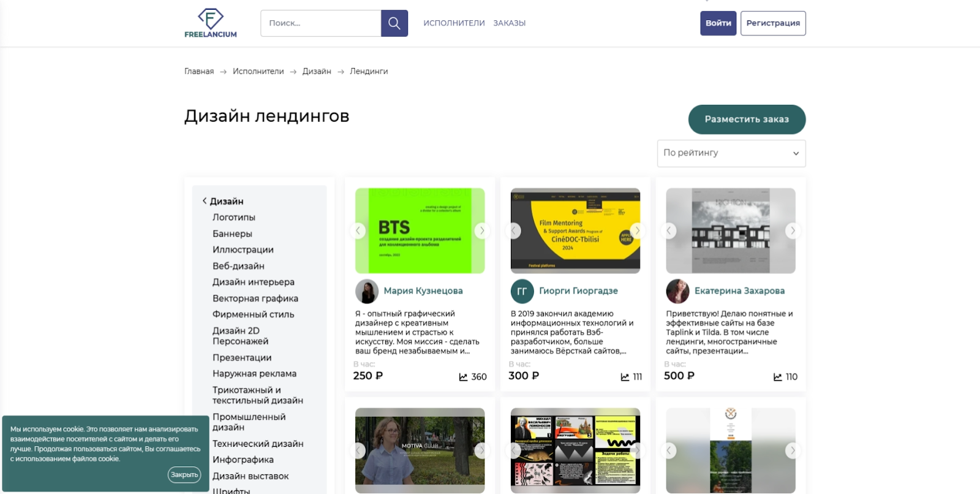Click the Регистрация button
Screen dimensions: 980x494
click(773, 23)
